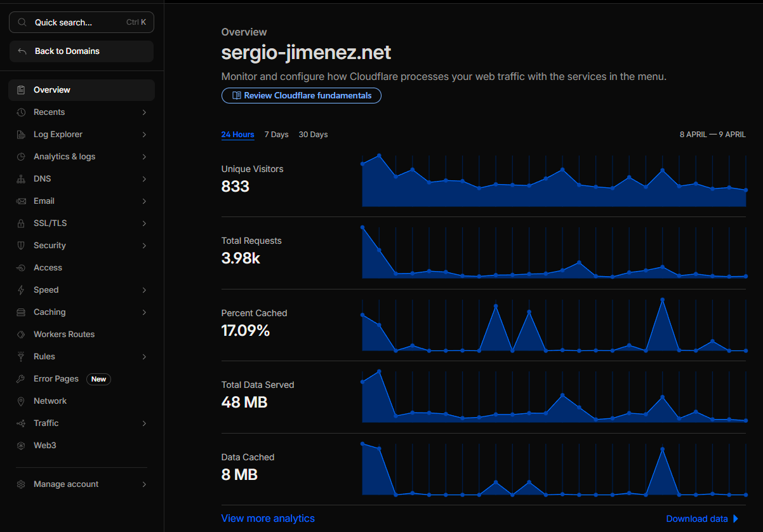The image size is (763, 532).
Task: Go Back to Domains
Action: [81, 51]
